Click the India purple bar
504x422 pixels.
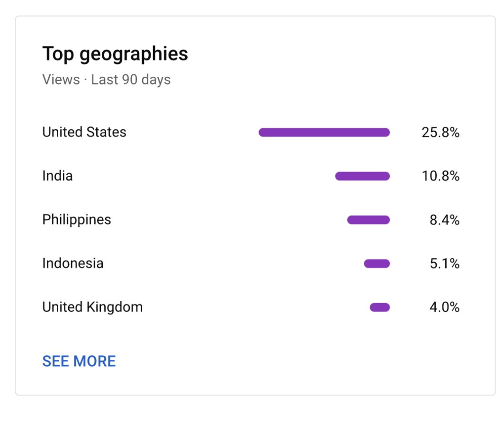(x=362, y=176)
